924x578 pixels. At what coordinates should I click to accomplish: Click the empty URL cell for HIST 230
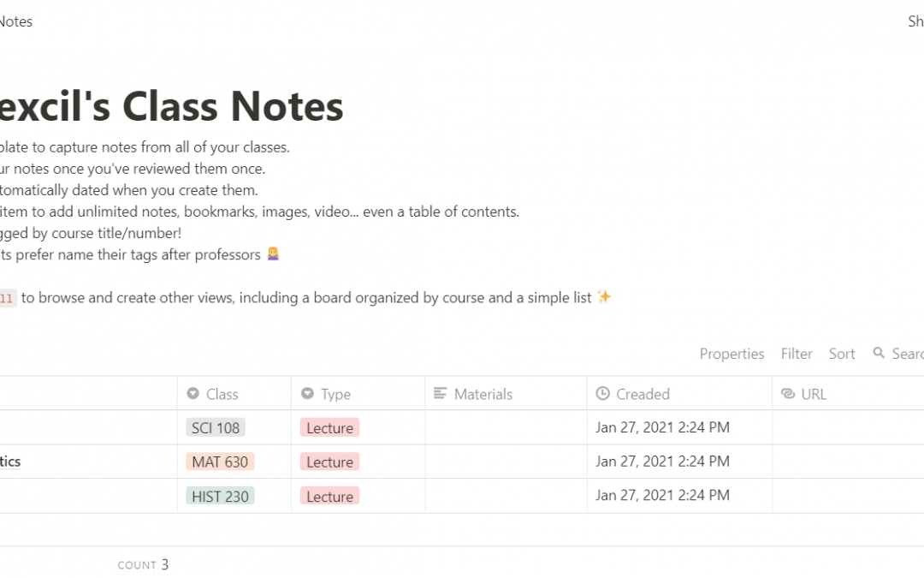coord(847,496)
